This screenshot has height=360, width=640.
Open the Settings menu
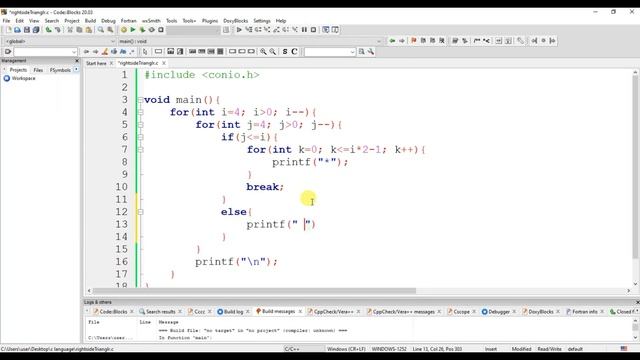[262, 21]
